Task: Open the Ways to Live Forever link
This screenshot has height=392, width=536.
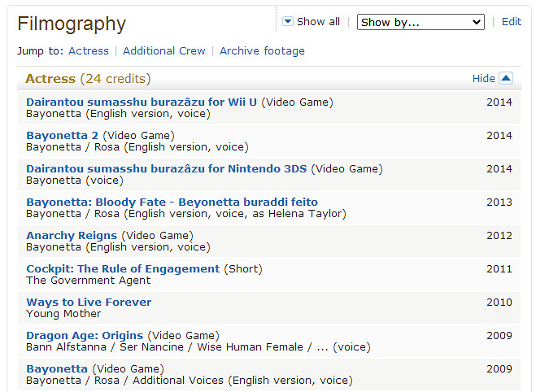Action: click(89, 303)
